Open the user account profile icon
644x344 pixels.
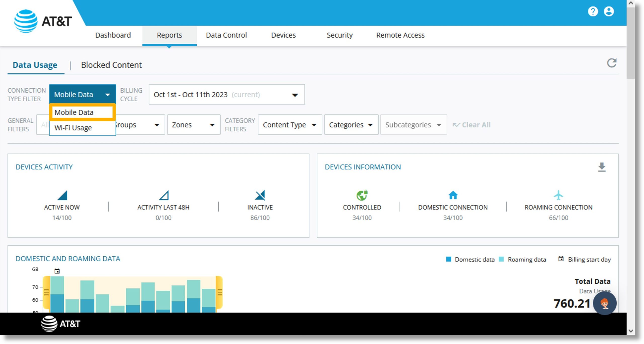click(609, 12)
